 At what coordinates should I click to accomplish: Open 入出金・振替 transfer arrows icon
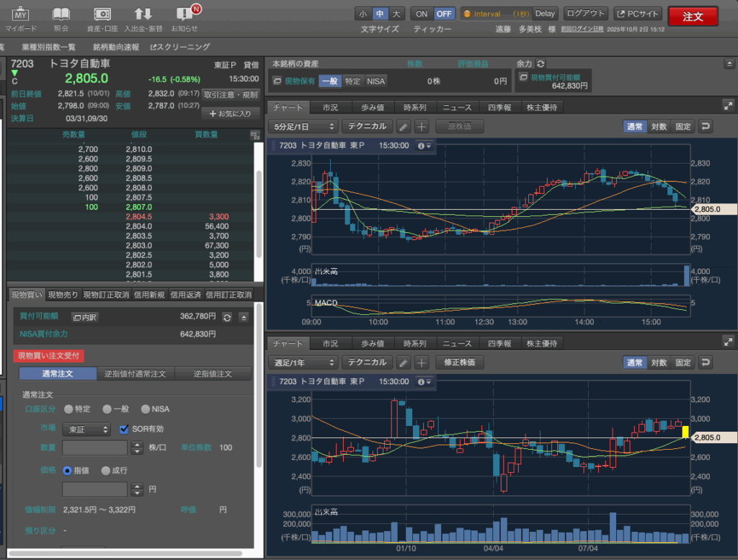[x=143, y=14]
